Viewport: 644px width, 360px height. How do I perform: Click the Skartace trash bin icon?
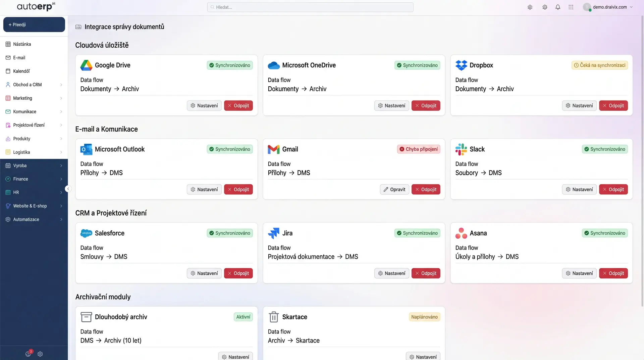[273, 317]
